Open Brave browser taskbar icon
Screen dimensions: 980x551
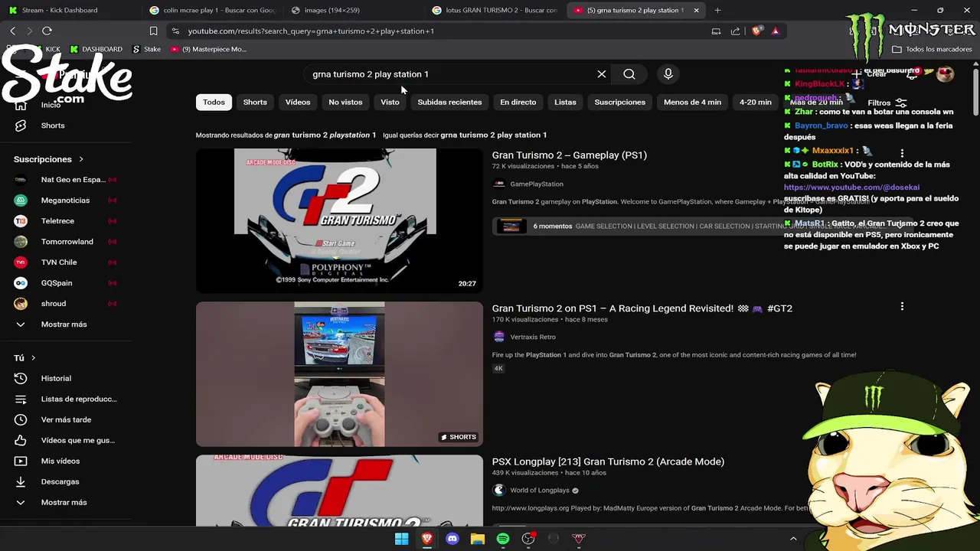[x=427, y=539]
